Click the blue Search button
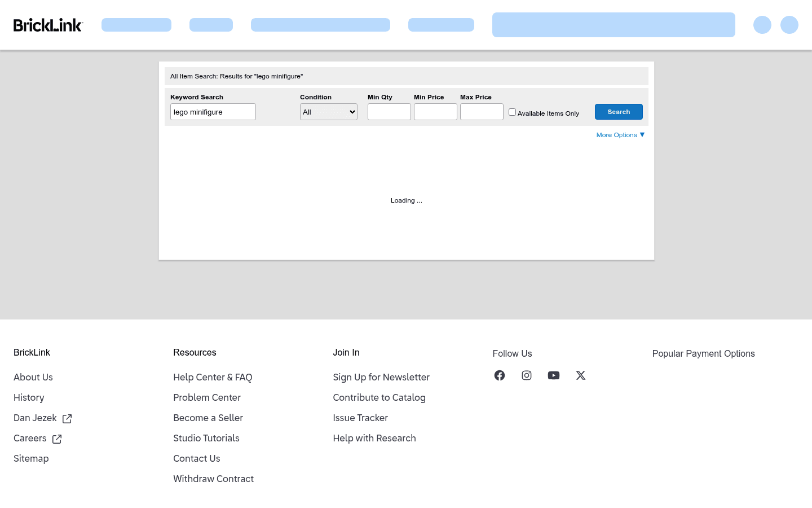 point(619,112)
